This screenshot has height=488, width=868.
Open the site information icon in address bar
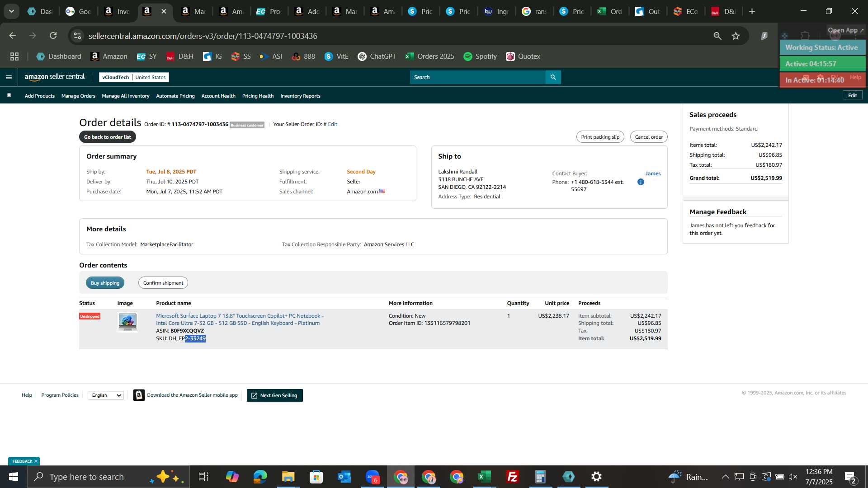[x=78, y=36]
